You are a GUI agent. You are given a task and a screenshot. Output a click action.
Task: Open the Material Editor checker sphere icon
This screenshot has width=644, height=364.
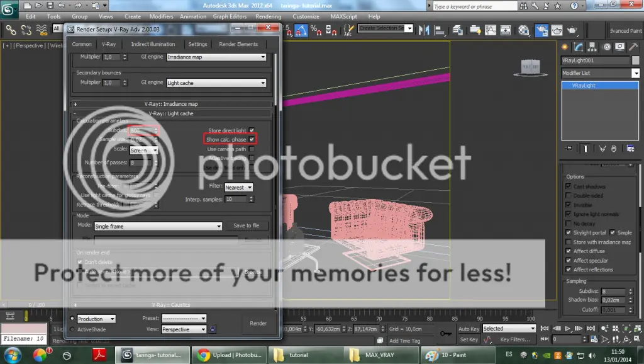524,30
